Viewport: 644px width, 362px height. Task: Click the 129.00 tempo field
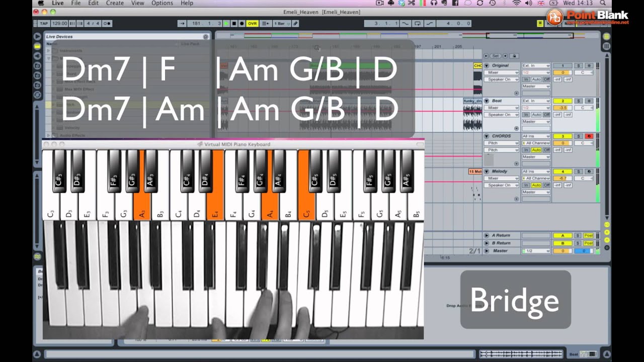(x=59, y=23)
